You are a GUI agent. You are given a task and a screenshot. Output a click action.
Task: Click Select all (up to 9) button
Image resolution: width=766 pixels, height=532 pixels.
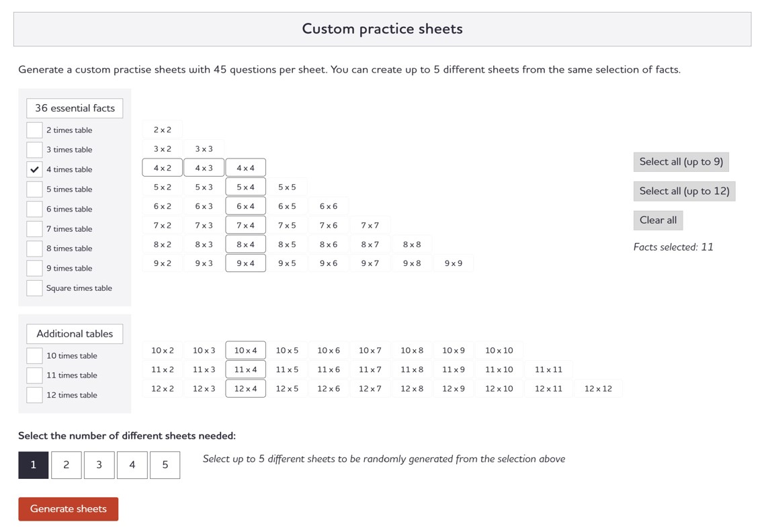681,162
